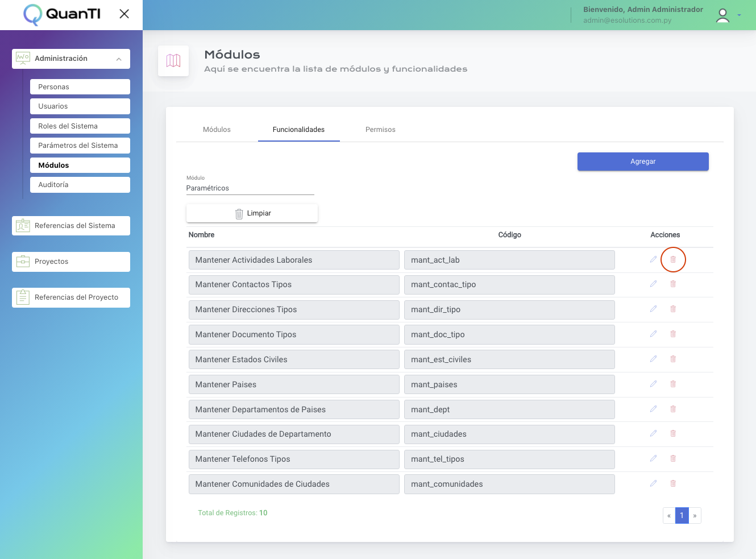The width and height of the screenshot is (756, 559).
Task: Click the Módulos map icon in header
Action: (173, 61)
